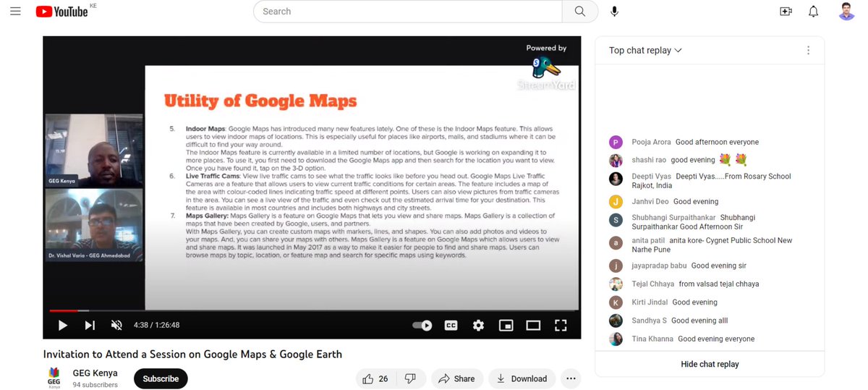Share this video

457,378
